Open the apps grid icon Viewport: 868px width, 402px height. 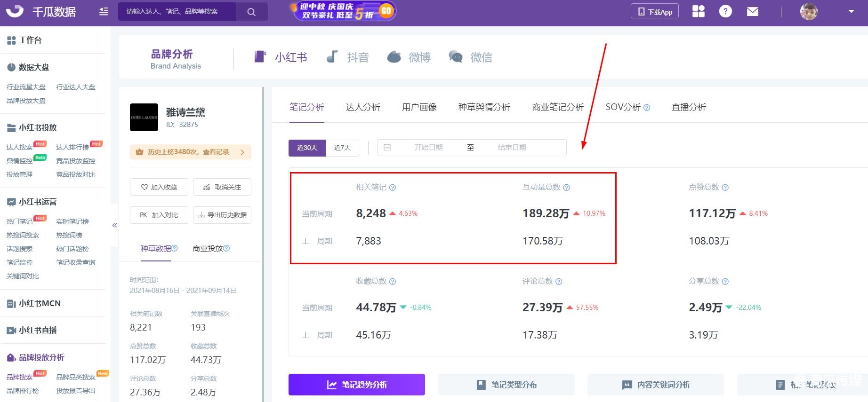tap(699, 12)
